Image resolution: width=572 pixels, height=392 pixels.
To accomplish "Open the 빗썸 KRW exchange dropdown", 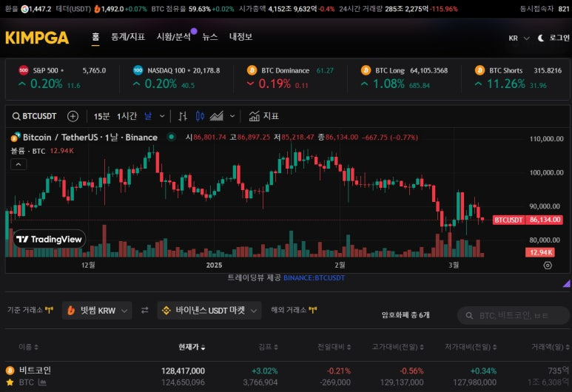I will 97,311.
